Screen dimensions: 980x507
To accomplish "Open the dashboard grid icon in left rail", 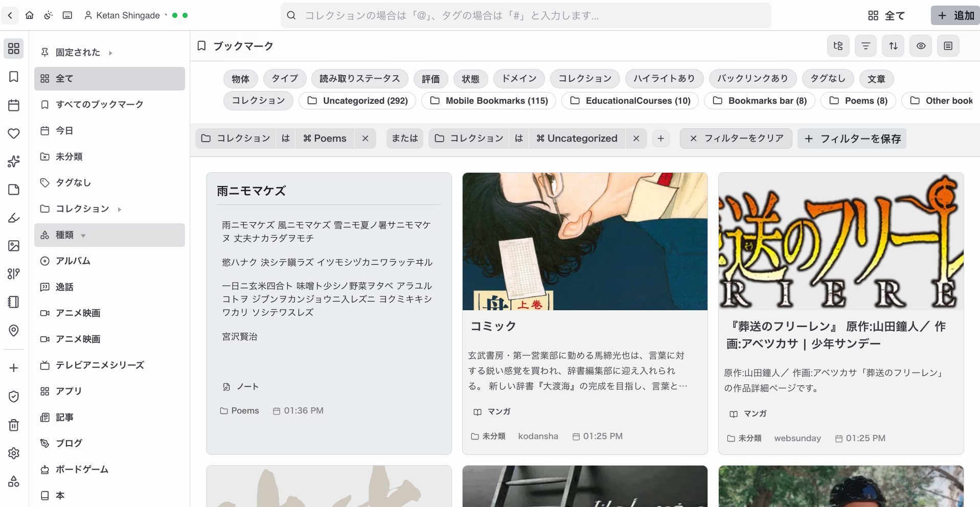I will click(14, 49).
